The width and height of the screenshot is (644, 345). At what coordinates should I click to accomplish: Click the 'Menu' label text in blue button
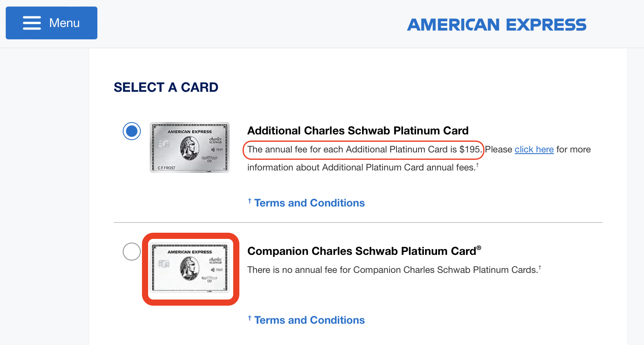(64, 23)
